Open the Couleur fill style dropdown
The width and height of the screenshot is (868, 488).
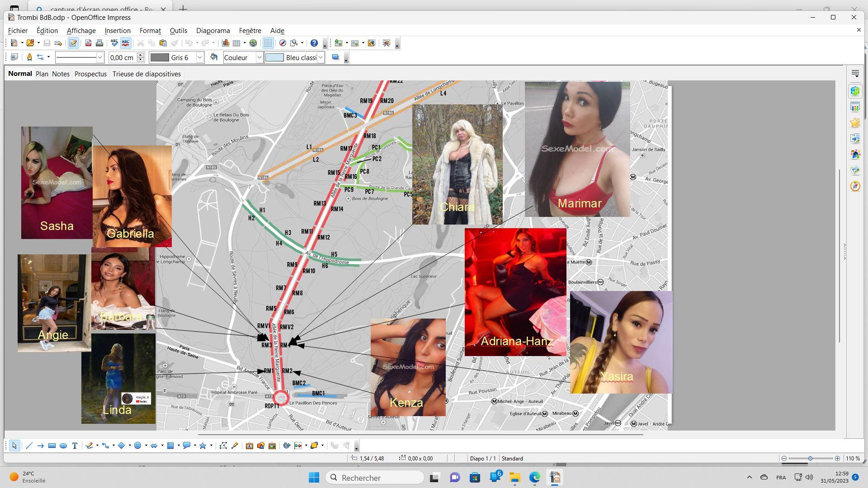tap(259, 57)
